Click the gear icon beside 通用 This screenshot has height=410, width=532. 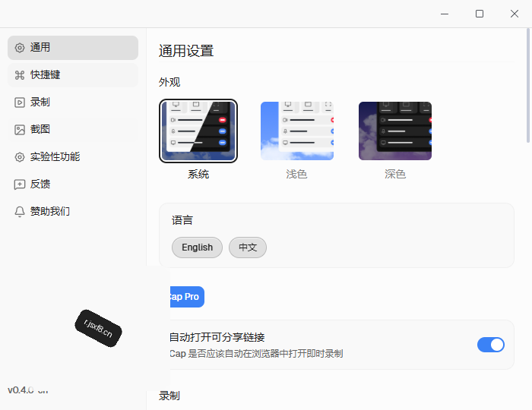tap(20, 48)
